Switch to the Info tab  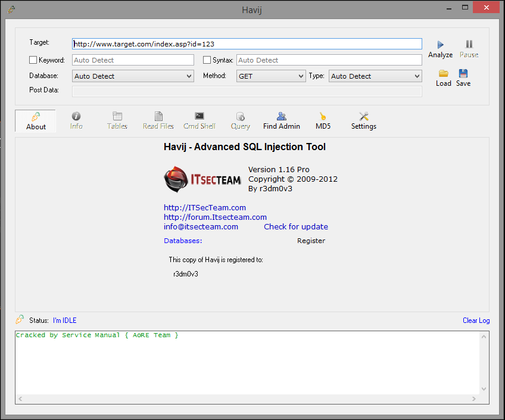tap(76, 121)
